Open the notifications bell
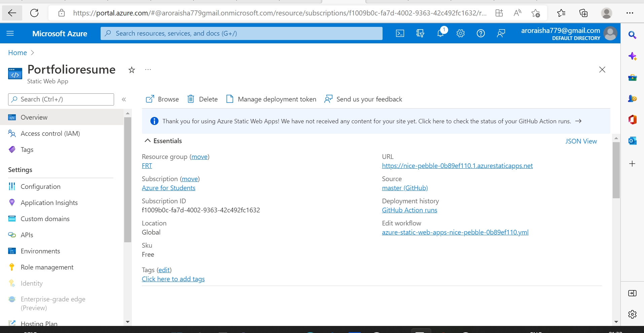The image size is (644, 333). [x=440, y=33]
